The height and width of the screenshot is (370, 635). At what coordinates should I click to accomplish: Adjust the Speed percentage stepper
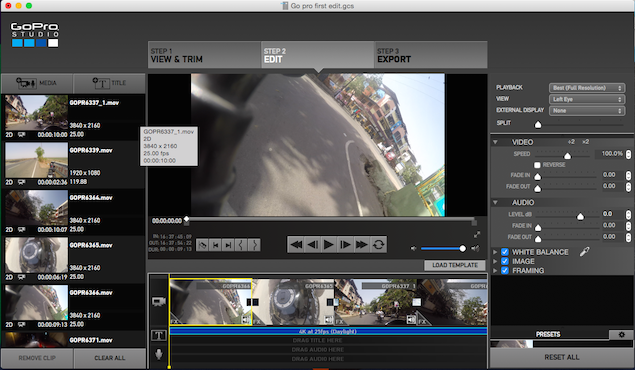[629, 154]
